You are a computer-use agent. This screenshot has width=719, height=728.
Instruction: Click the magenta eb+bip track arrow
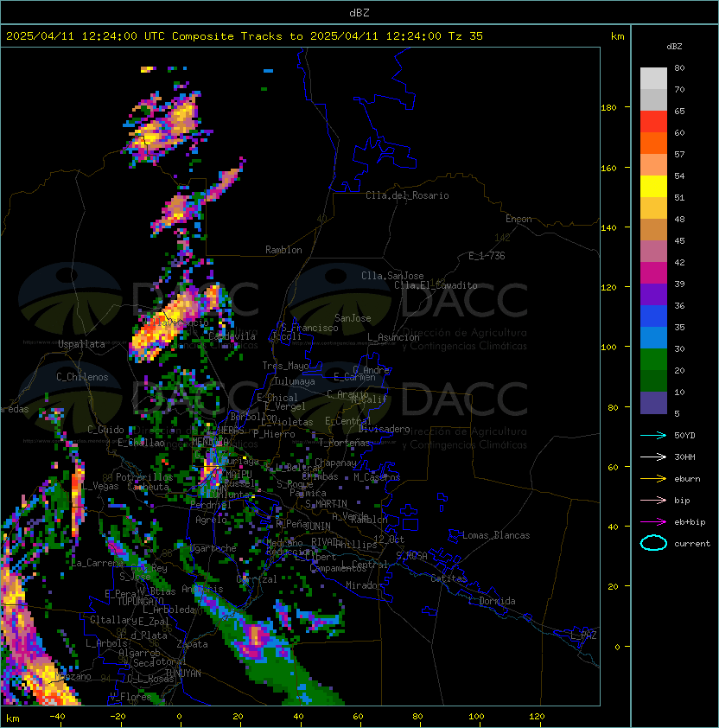coord(653,522)
